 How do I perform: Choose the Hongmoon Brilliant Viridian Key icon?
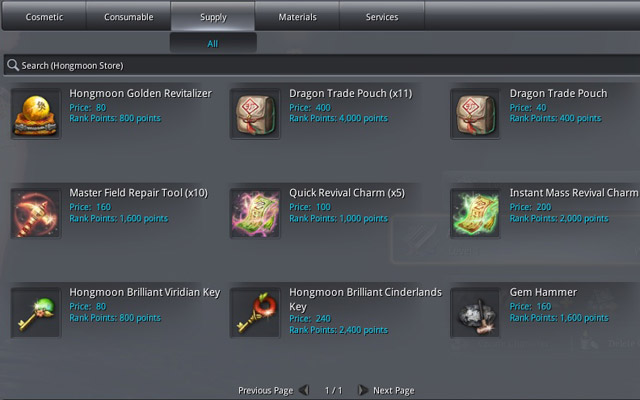(36, 313)
